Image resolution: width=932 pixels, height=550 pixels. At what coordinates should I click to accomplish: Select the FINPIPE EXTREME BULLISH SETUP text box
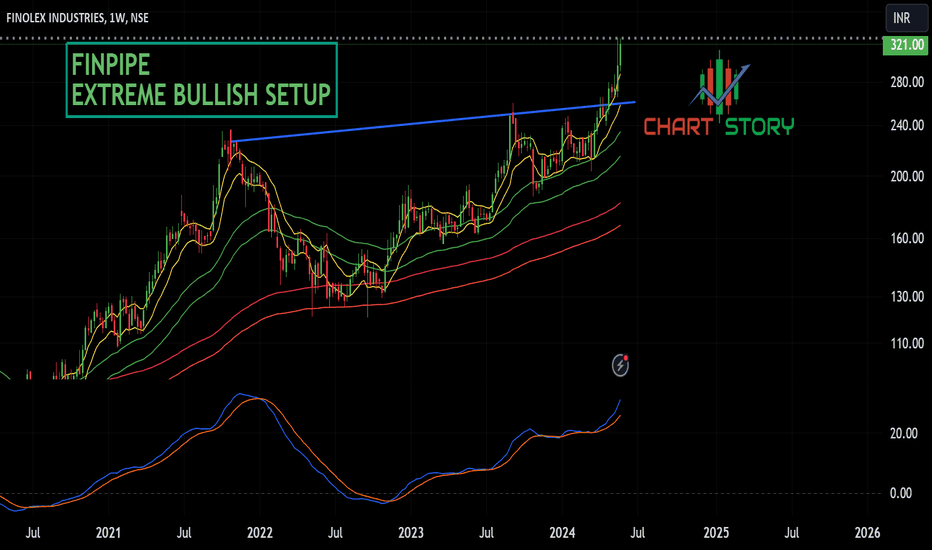[201, 80]
